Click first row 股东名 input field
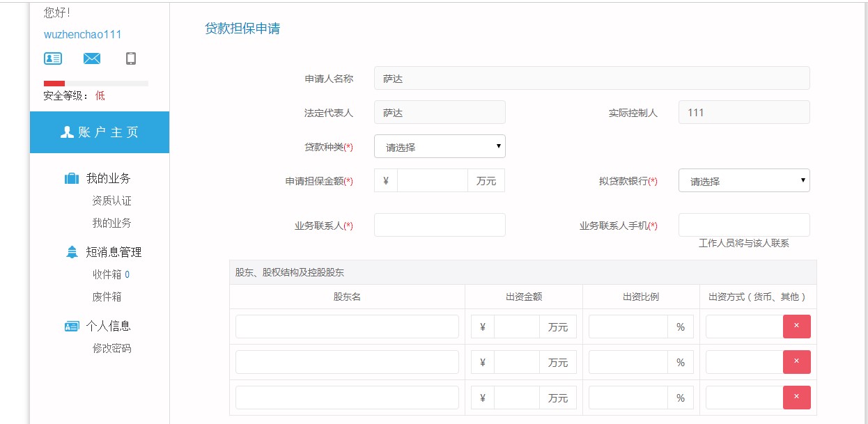Image resolution: width=868 pixels, height=424 pixels. tap(347, 327)
